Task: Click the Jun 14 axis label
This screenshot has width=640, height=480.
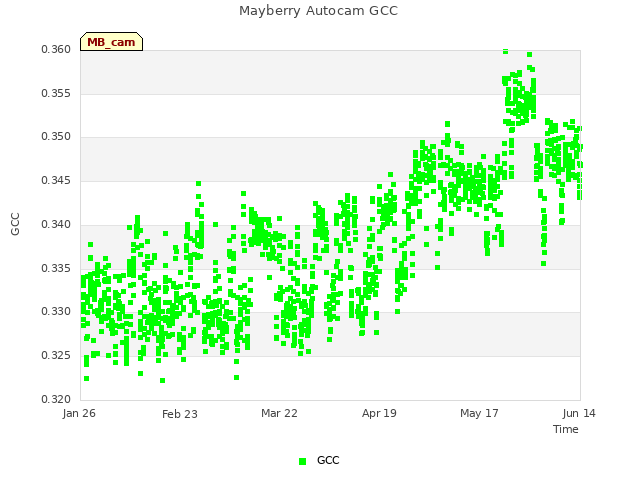Action: (x=579, y=413)
